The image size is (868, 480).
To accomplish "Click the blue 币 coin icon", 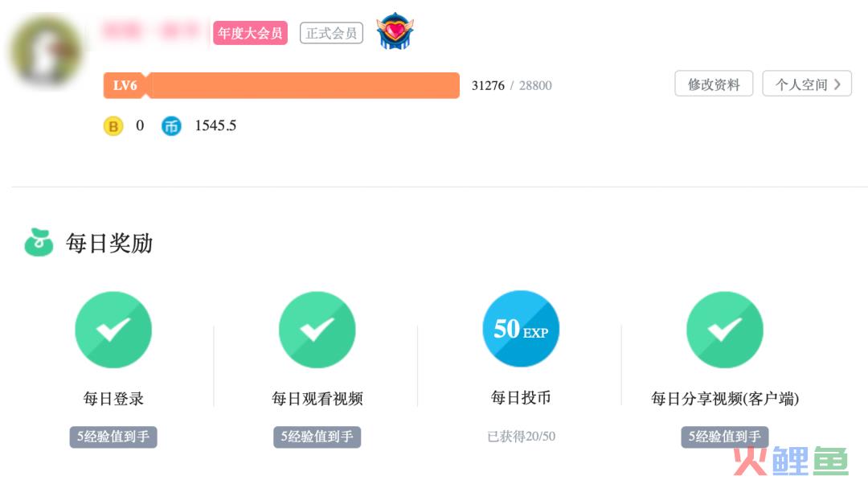I will tap(171, 126).
